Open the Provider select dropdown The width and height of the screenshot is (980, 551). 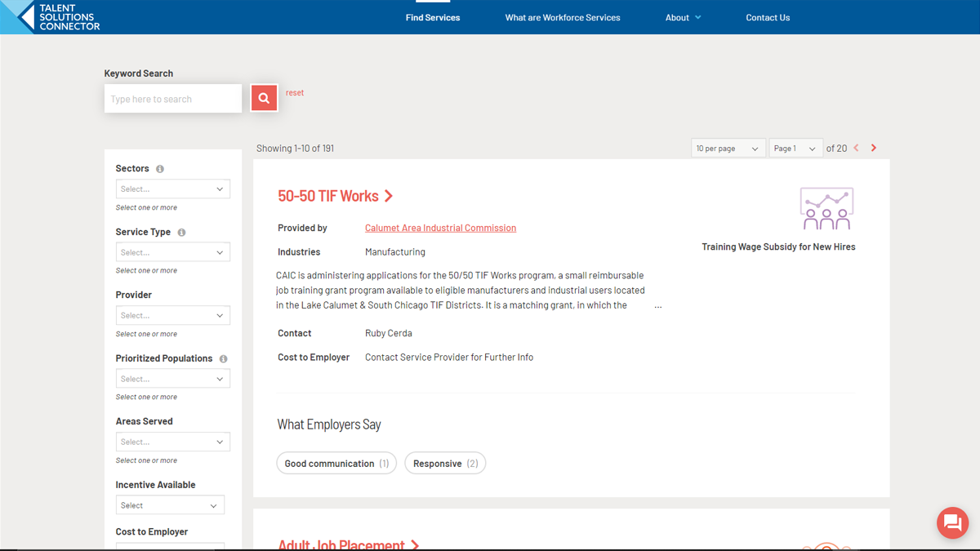[x=173, y=315]
